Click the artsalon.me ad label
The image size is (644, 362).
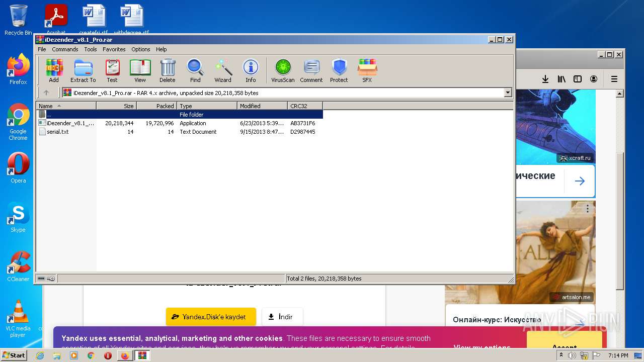(x=572, y=297)
